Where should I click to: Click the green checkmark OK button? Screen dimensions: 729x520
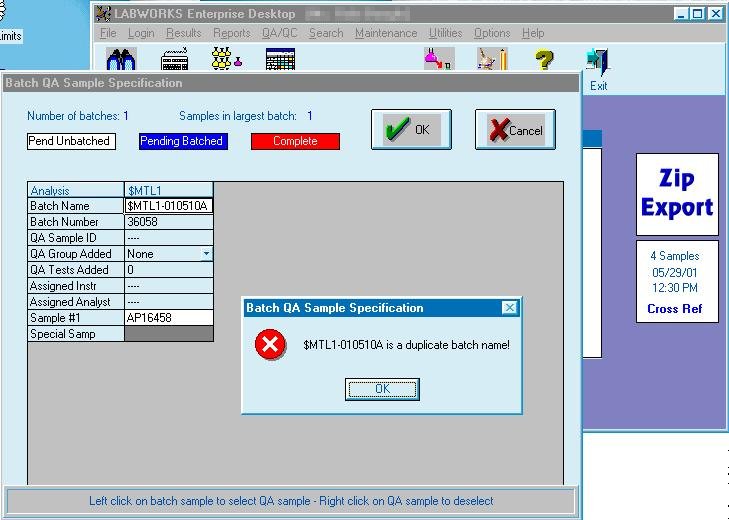click(411, 129)
